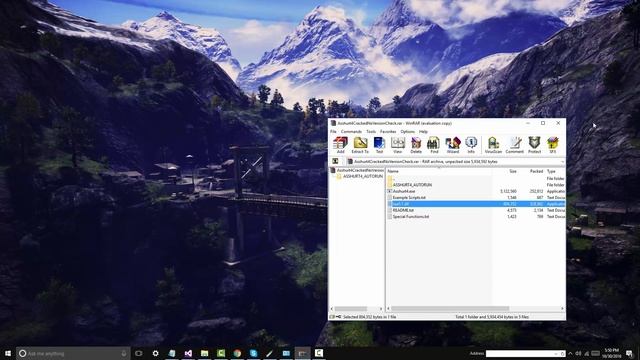640x360 pixels.
Task: Open Skype from the taskbar
Action: pos(253,353)
